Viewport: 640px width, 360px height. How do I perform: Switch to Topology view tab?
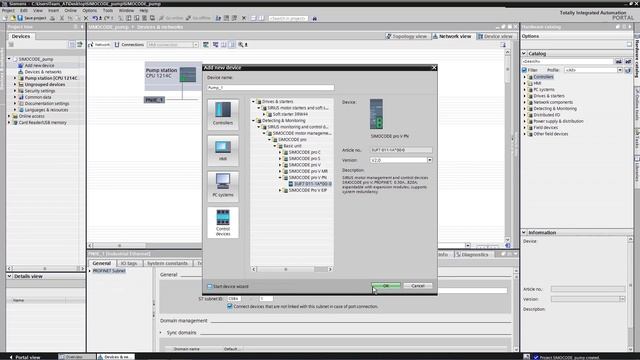coord(407,36)
